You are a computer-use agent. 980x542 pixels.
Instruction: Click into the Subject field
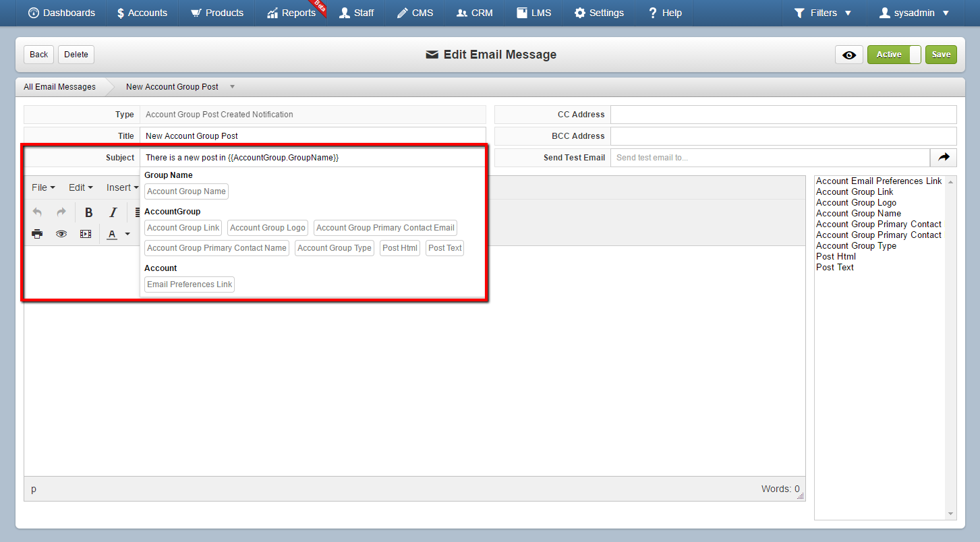(x=312, y=158)
